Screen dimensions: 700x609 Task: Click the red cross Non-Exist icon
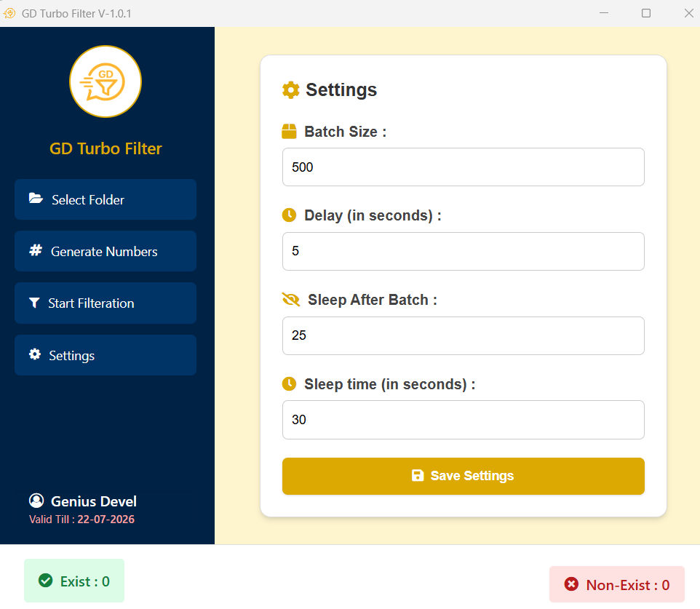pyautogui.click(x=571, y=584)
